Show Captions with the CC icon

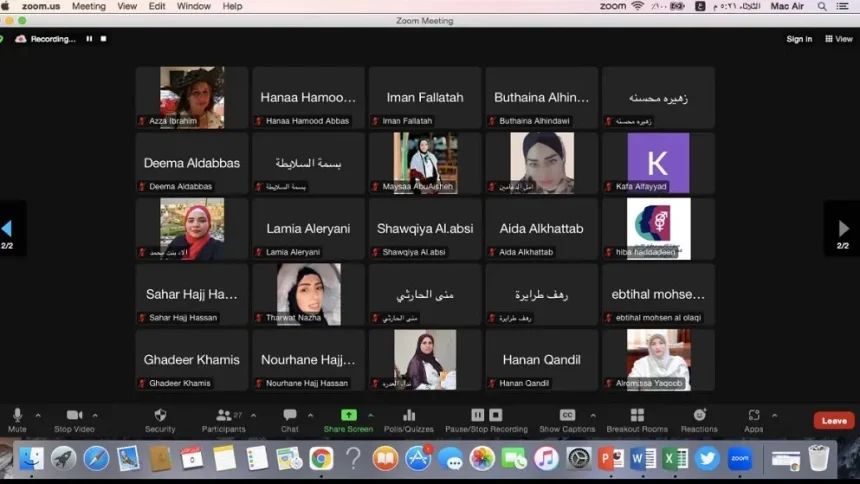point(567,420)
